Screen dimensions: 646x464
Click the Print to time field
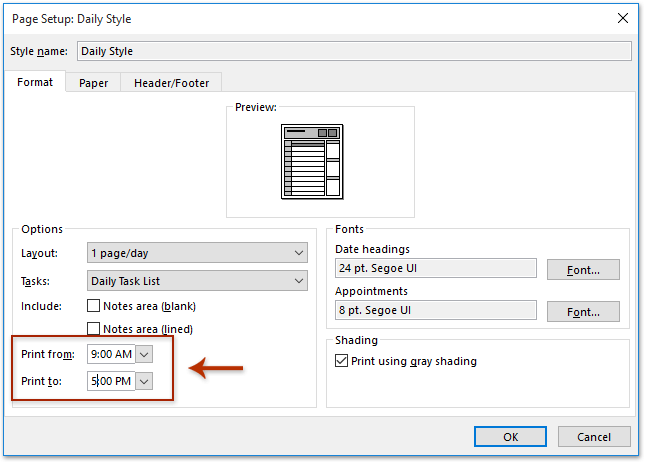coord(111,381)
